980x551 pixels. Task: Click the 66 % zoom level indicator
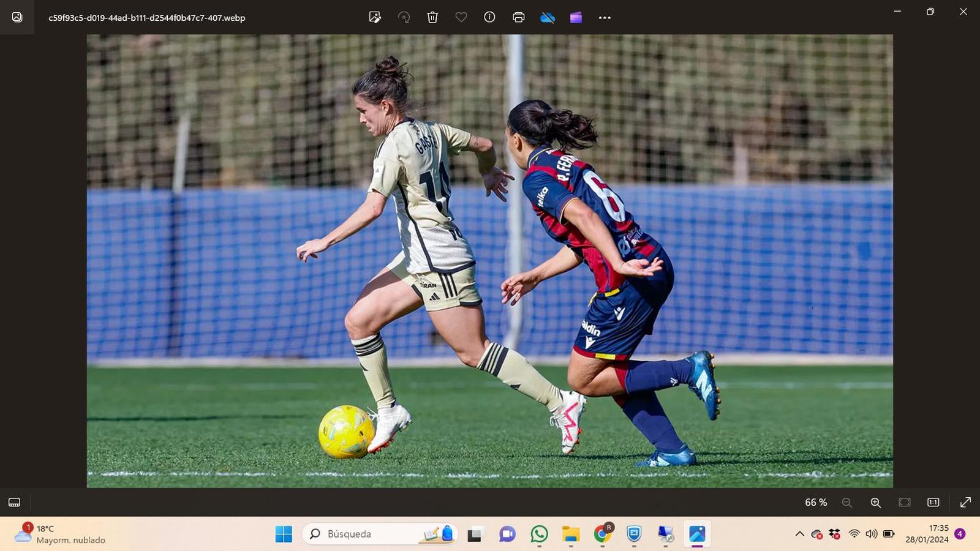(x=815, y=503)
